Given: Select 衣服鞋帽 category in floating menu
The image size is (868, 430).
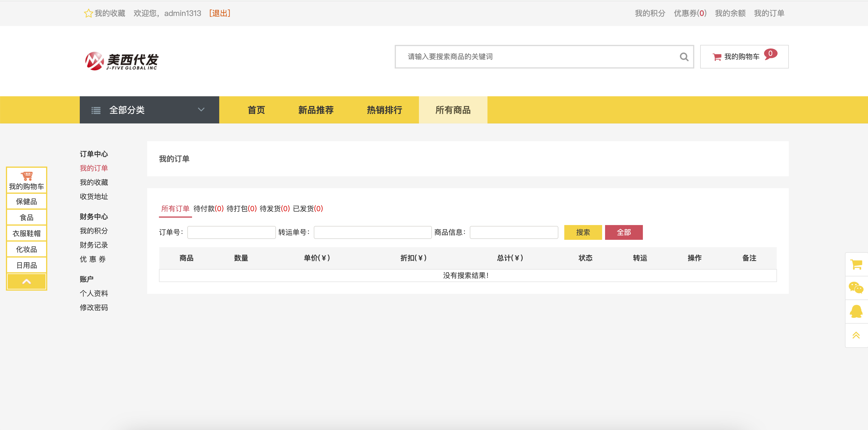Looking at the screenshot, I should coord(27,233).
